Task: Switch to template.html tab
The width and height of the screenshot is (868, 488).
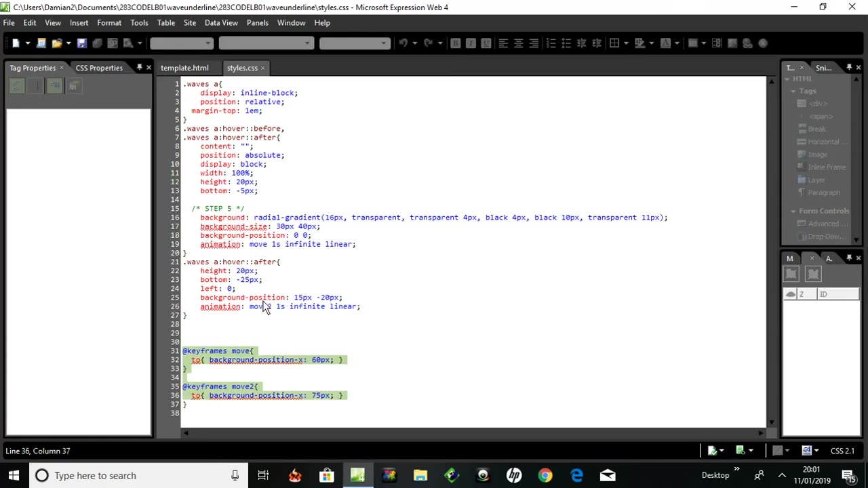Action: click(184, 68)
